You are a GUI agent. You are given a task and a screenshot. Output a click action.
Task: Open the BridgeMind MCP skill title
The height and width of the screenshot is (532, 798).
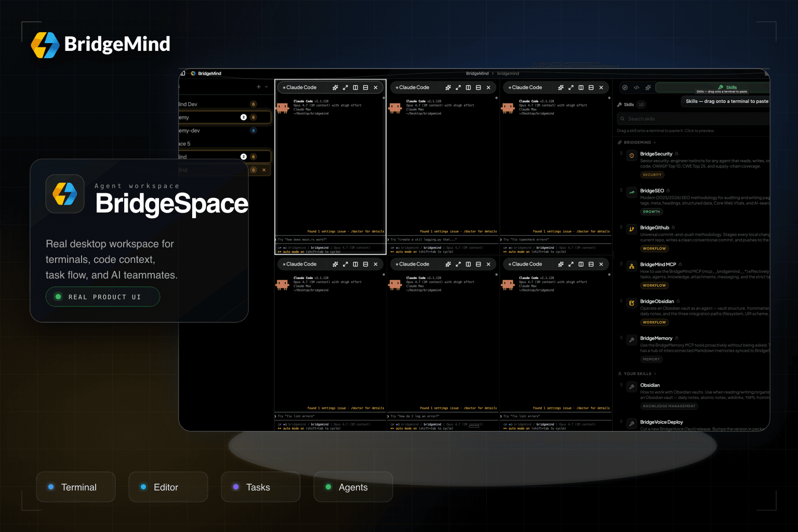pos(658,264)
